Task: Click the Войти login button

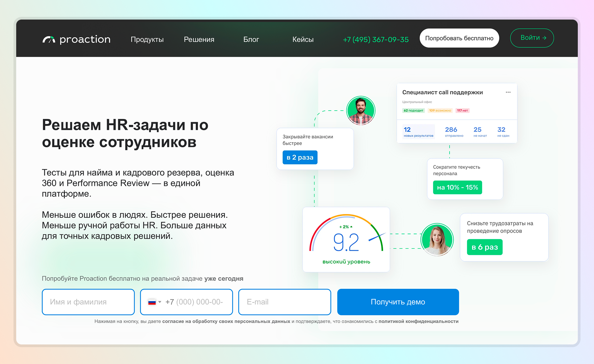Action: 532,38
